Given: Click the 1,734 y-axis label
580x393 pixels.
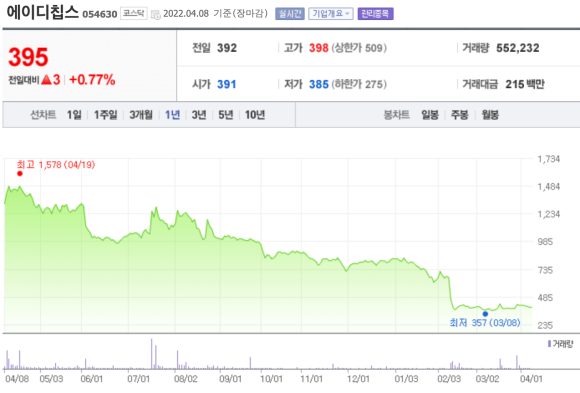Looking at the screenshot, I should (549, 159).
